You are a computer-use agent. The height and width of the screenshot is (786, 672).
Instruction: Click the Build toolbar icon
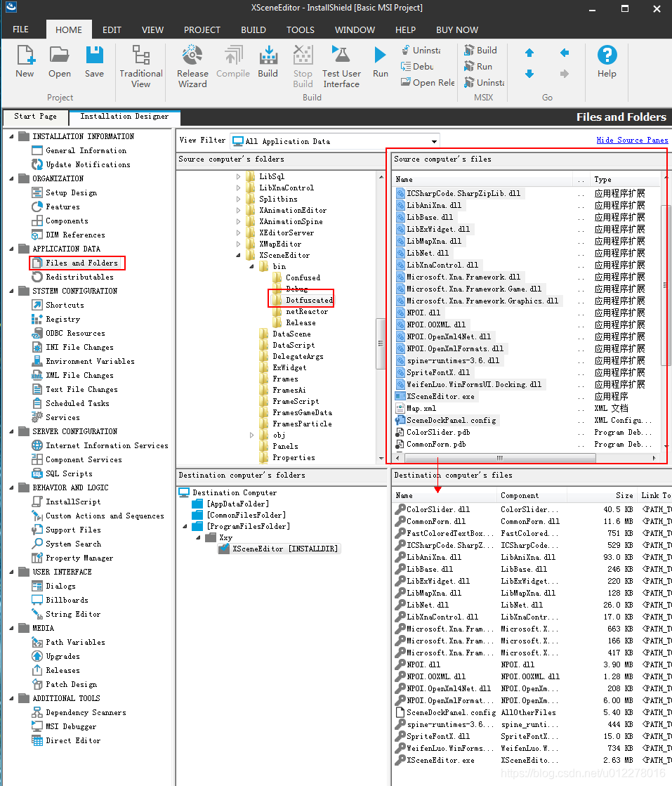(x=268, y=62)
